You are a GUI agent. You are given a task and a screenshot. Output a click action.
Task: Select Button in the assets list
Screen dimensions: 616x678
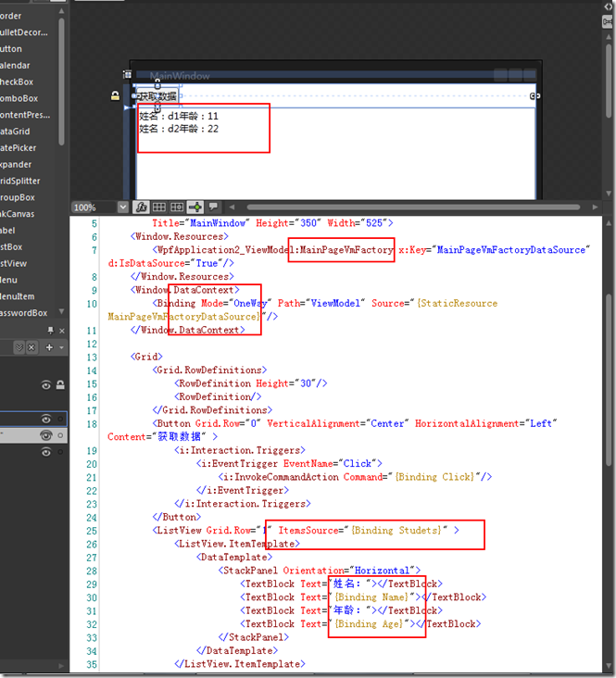(x=11, y=49)
